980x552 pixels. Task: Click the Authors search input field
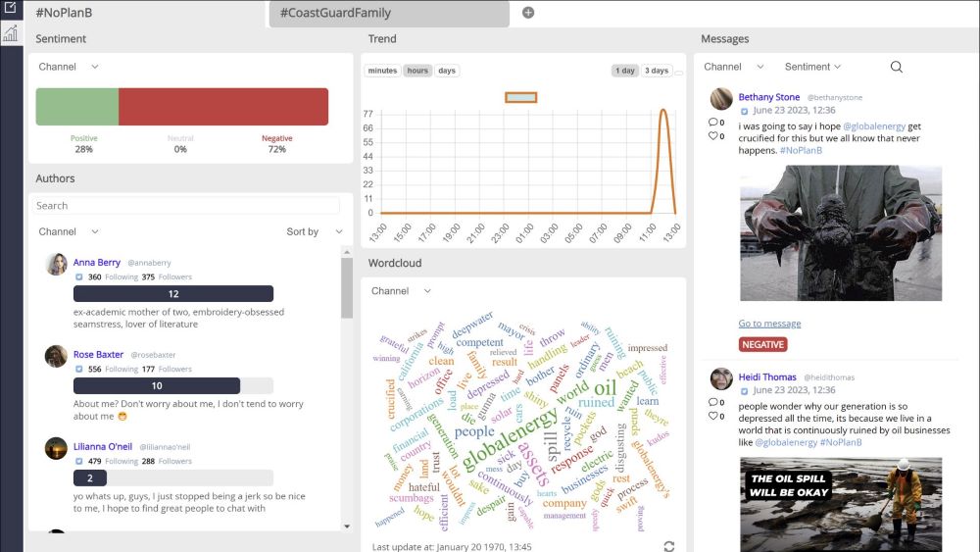coord(186,206)
